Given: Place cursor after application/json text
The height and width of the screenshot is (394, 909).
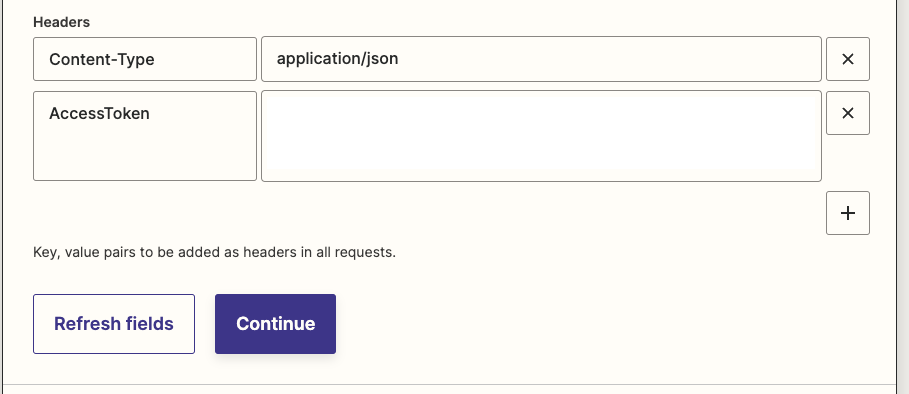Looking at the screenshot, I should pyautogui.click(x=399, y=59).
